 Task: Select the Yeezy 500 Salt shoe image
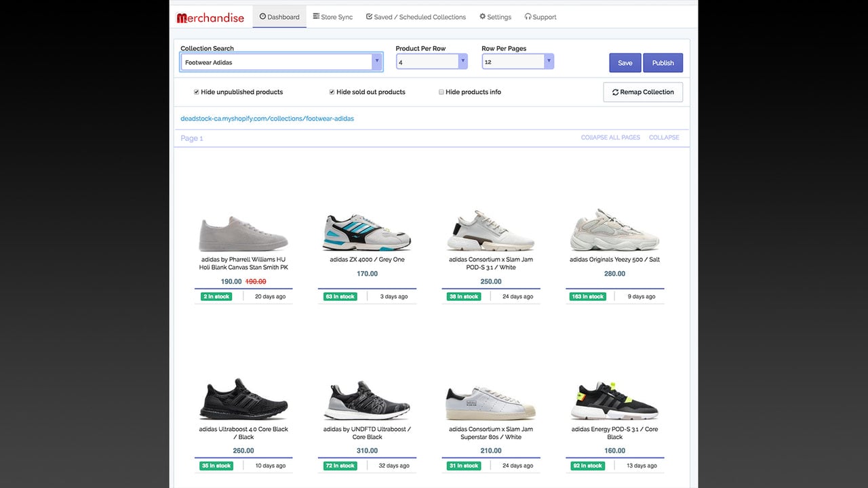click(x=615, y=230)
